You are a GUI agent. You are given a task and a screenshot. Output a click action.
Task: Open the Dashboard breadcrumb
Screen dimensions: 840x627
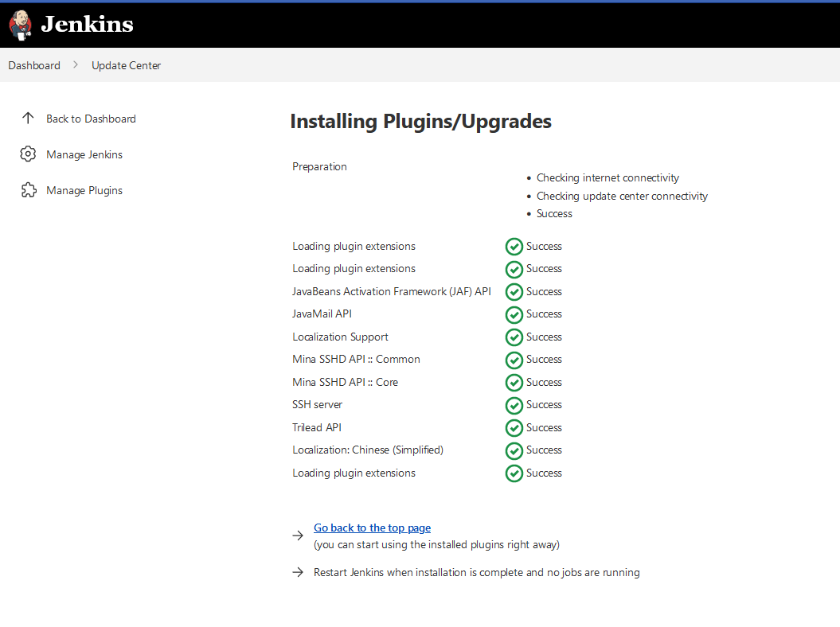[34, 65]
